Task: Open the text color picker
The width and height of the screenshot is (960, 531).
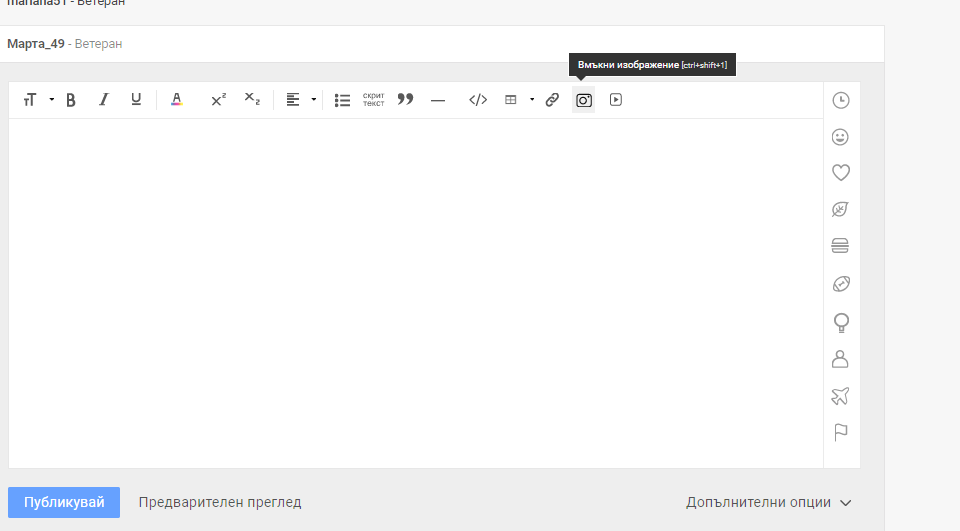Action: (177, 100)
